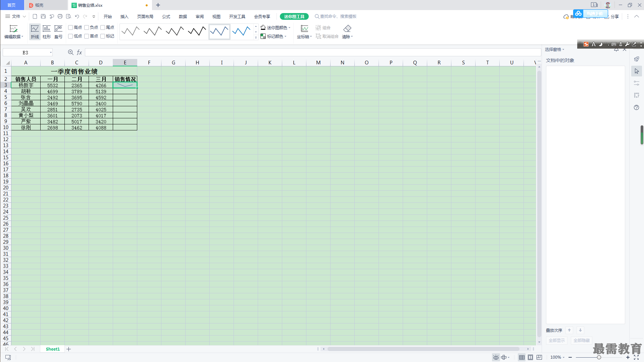This screenshot has width=644, height=362.
Task: Switch to the 稻壳 document tab
Action: [46, 5]
